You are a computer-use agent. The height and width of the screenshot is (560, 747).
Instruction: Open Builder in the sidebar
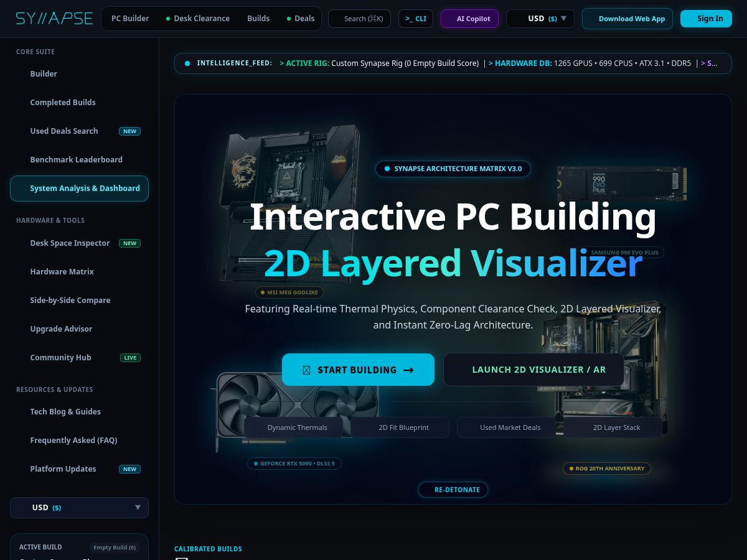79,73
